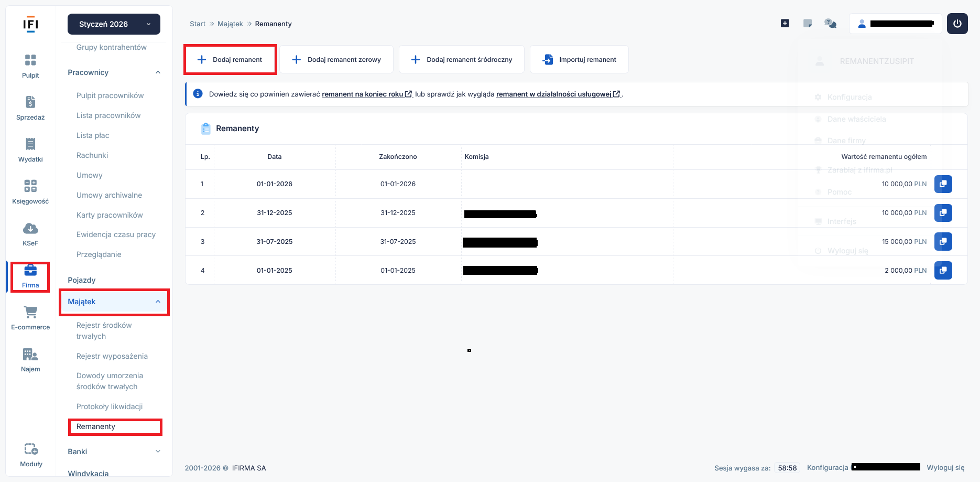Open the chat help icon in header
980x482 pixels.
[830, 24]
